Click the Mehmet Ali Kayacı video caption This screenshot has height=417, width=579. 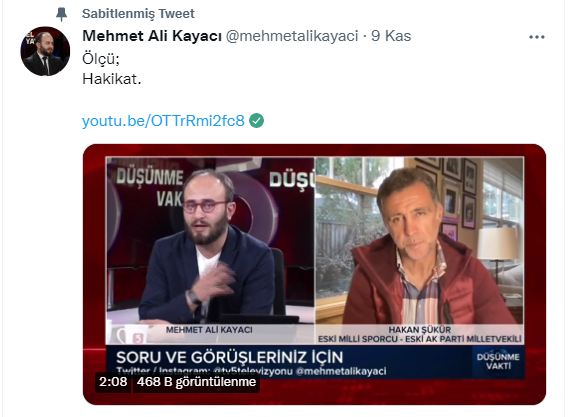(x=209, y=330)
